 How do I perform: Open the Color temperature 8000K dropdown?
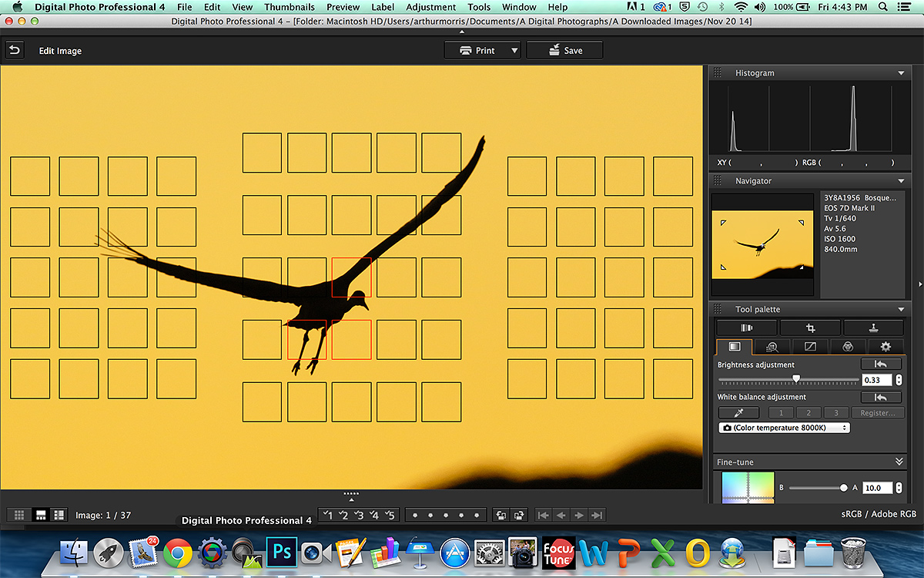[x=784, y=428]
